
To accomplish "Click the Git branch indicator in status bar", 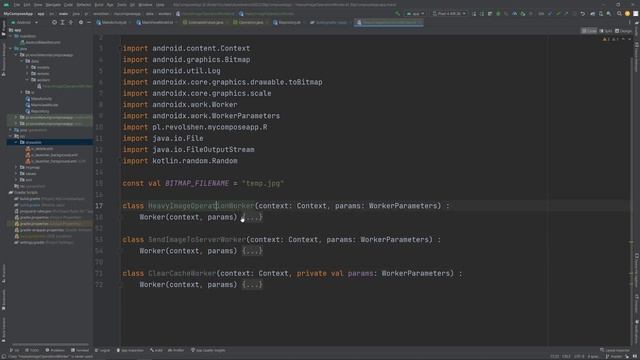I will (615, 357).
